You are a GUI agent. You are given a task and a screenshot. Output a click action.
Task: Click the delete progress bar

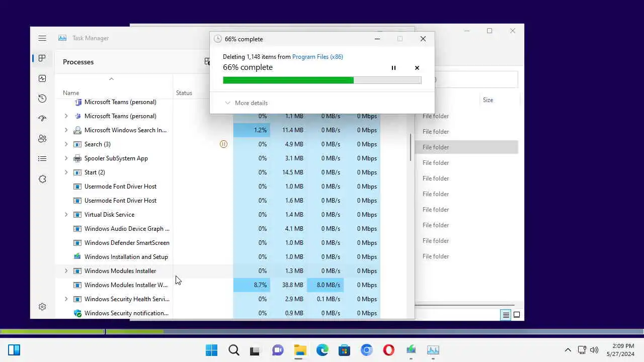322,80
